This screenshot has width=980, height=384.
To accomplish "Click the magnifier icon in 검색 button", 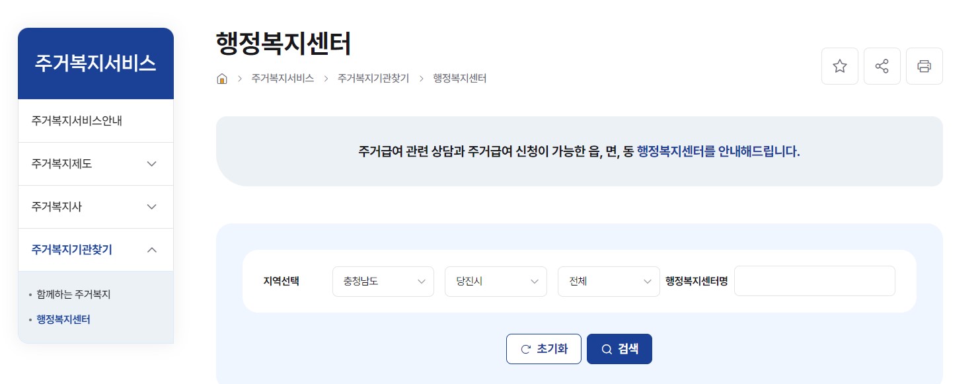I will click(607, 348).
